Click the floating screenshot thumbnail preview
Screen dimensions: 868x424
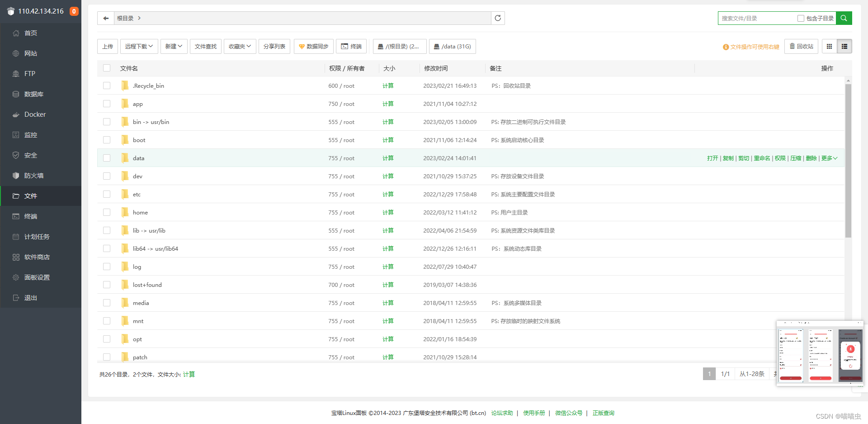820,353
